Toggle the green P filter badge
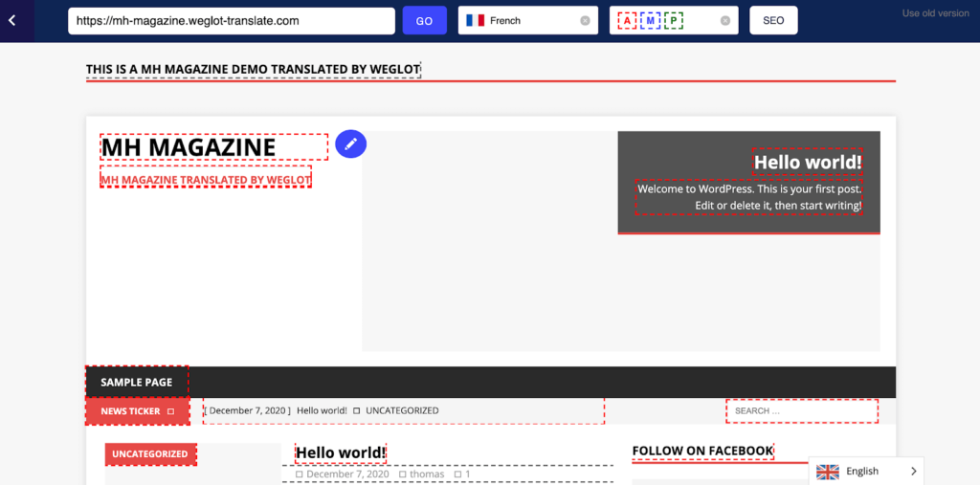 (x=674, y=21)
